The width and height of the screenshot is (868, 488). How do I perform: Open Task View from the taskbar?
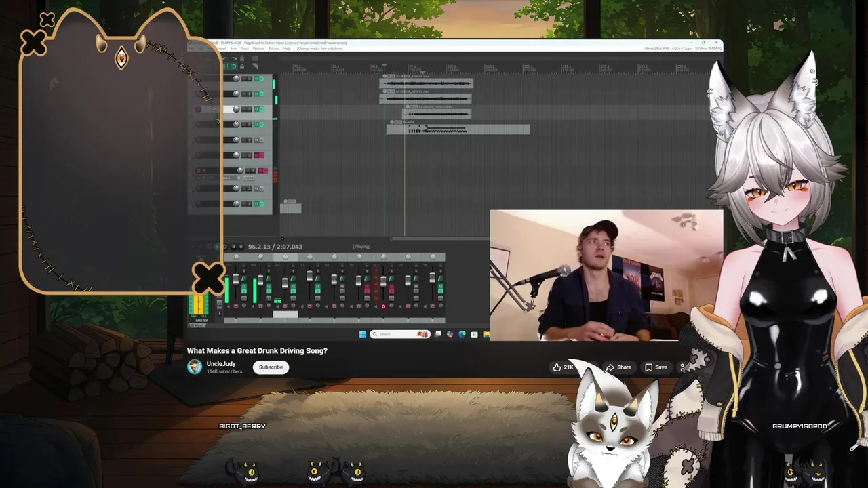point(438,334)
